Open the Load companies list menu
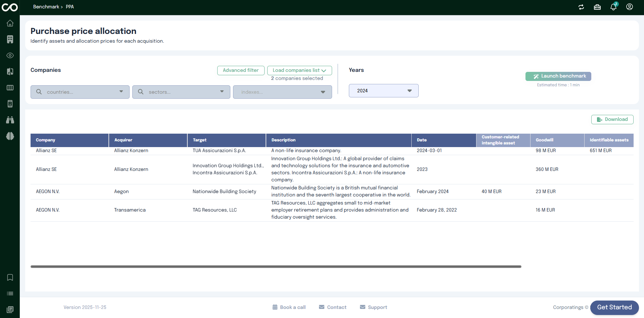This screenshot has width=644, height=318. pyautogui.click(x=299, y=71)
